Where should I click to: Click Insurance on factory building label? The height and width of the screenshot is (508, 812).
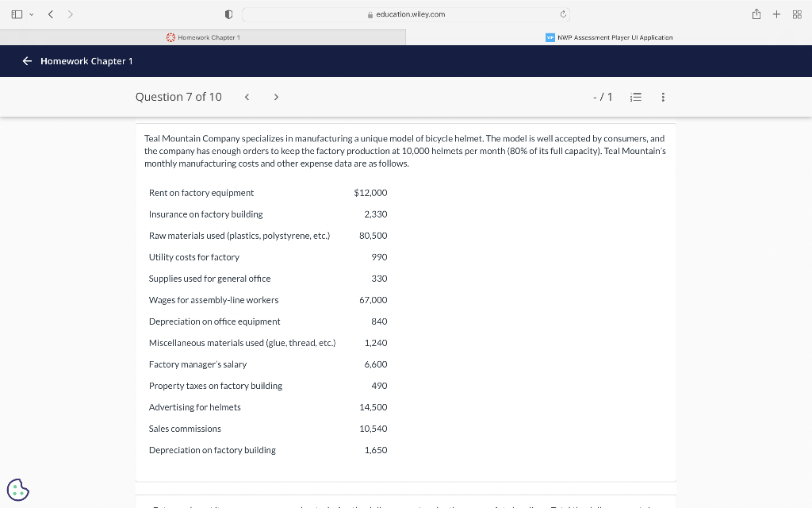pos(205,214)
